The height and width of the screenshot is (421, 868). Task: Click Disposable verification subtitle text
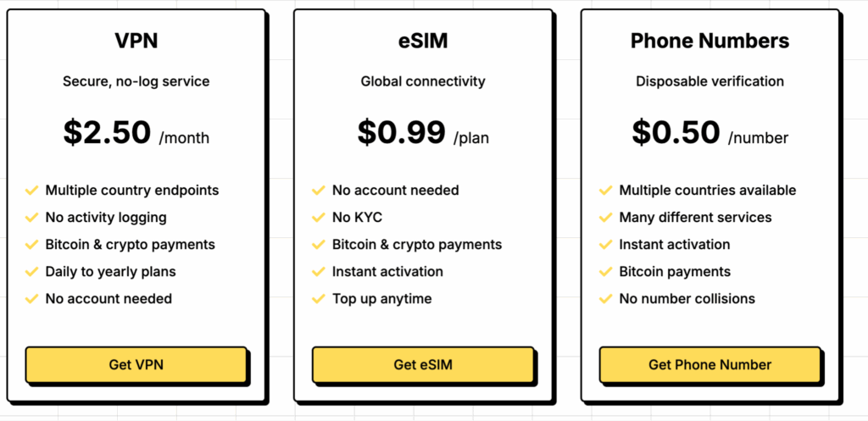pos(709,82)
